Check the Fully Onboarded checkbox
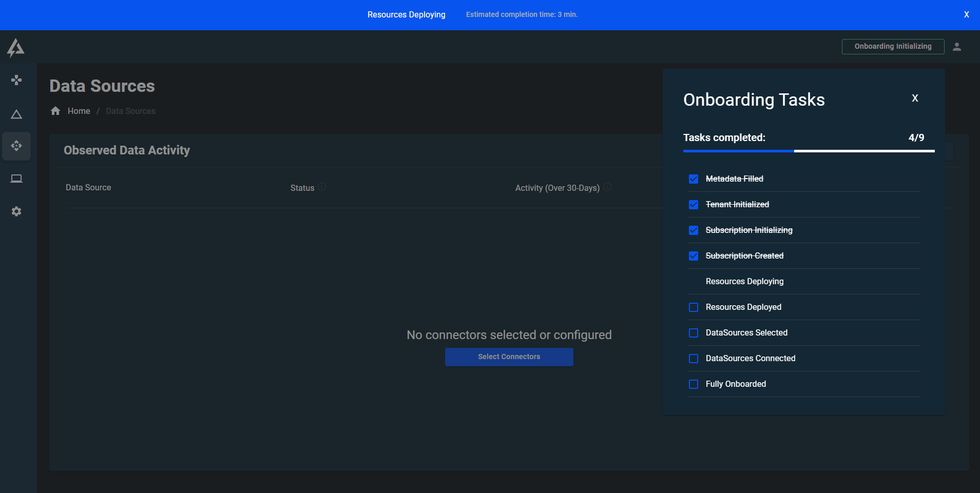Image resolution: width=980 pixels, height=493 pixels. [x=694, y=384]
